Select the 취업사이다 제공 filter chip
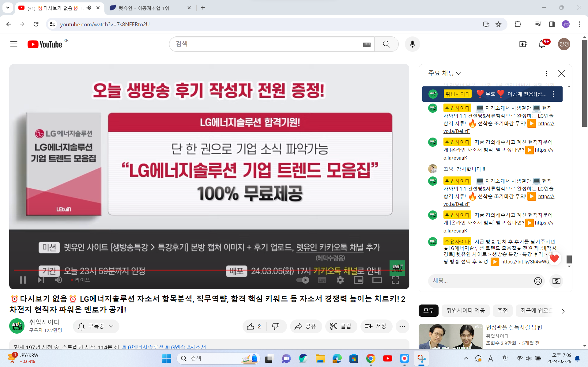This screenshot has height=367, width=588. (466, 311)
